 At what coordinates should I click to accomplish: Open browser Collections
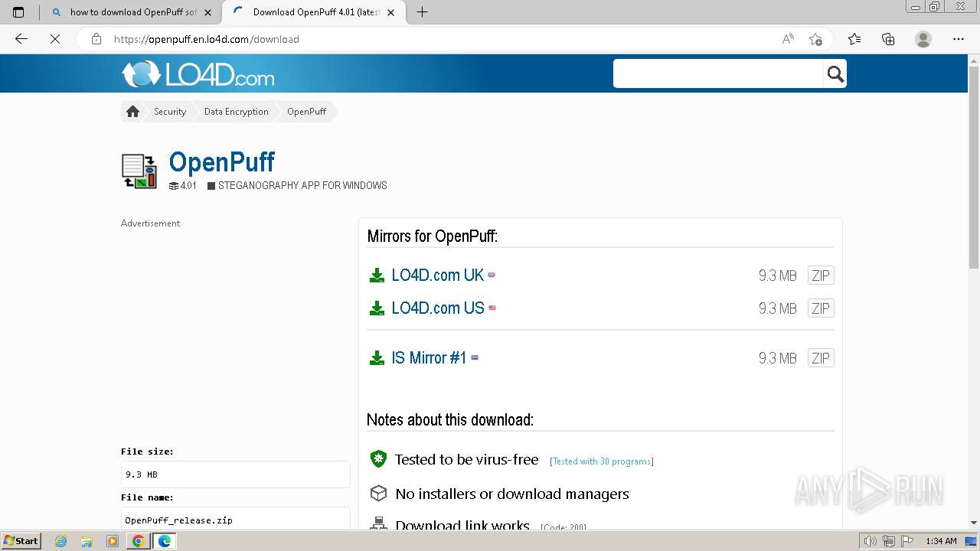[x=888, y=39]
